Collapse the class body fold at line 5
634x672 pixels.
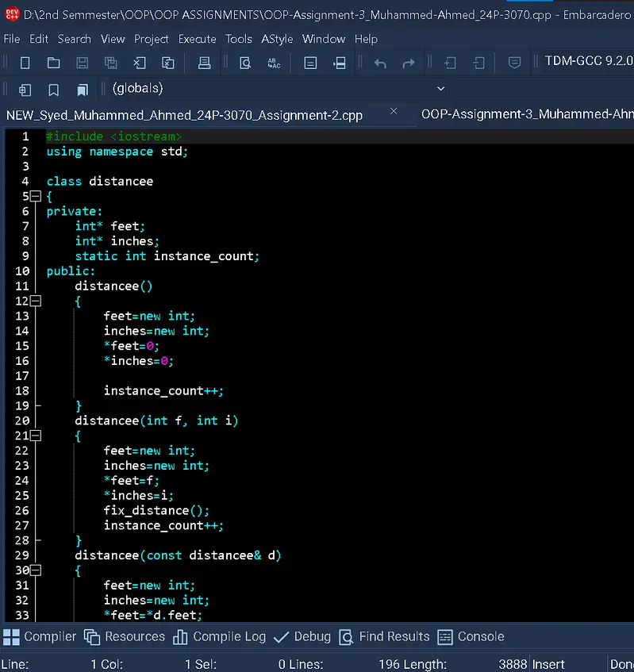pos(35,197)
